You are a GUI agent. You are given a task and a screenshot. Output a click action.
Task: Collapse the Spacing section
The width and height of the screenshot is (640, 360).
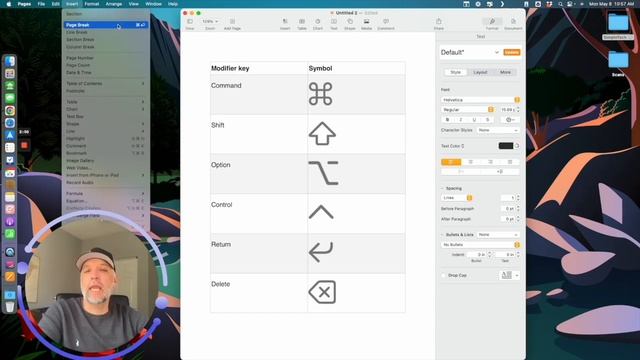click(x=442, y=188)
